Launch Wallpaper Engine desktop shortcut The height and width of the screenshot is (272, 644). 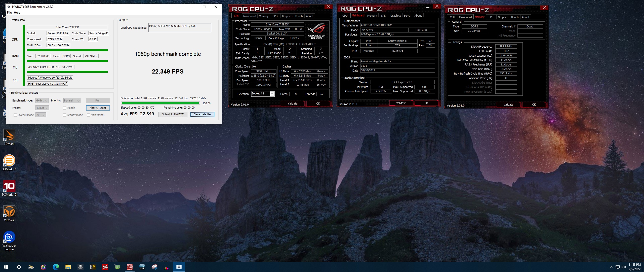tap(9, 241)
